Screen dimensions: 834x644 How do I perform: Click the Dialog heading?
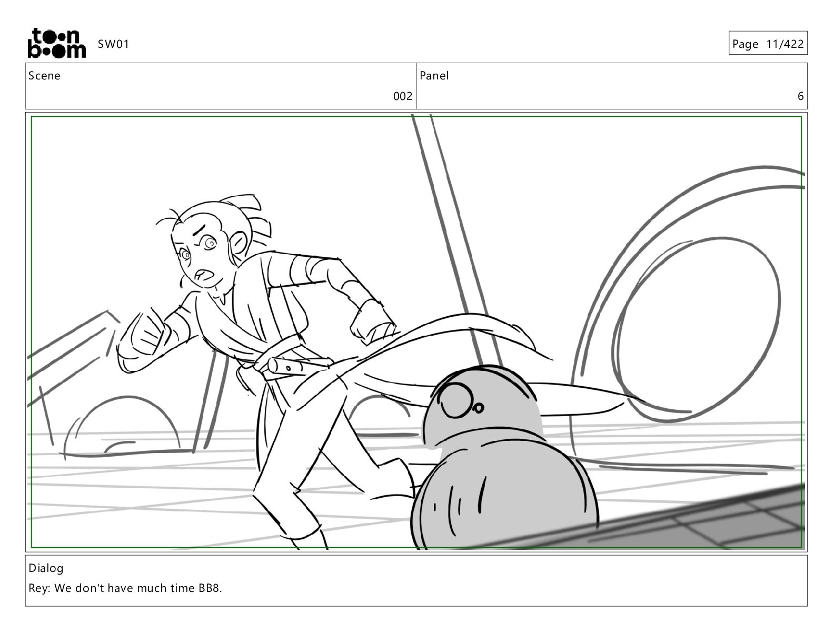tap(46, 568)
